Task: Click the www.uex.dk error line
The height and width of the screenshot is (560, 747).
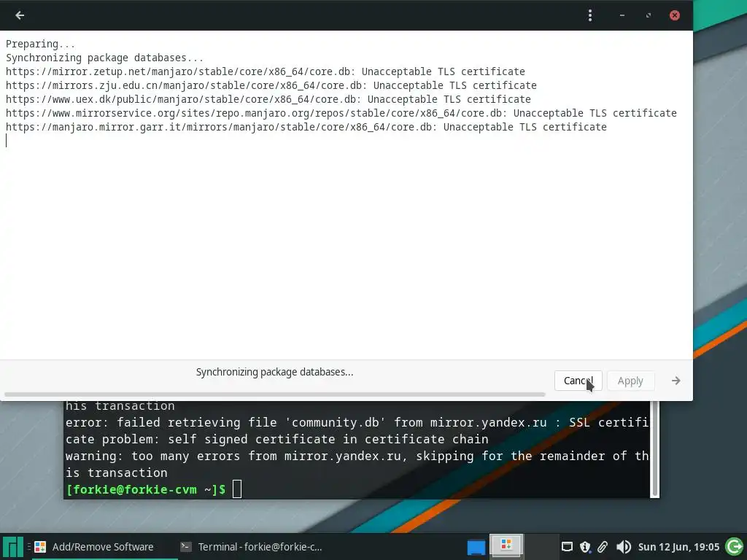Action: coord(268,99)
